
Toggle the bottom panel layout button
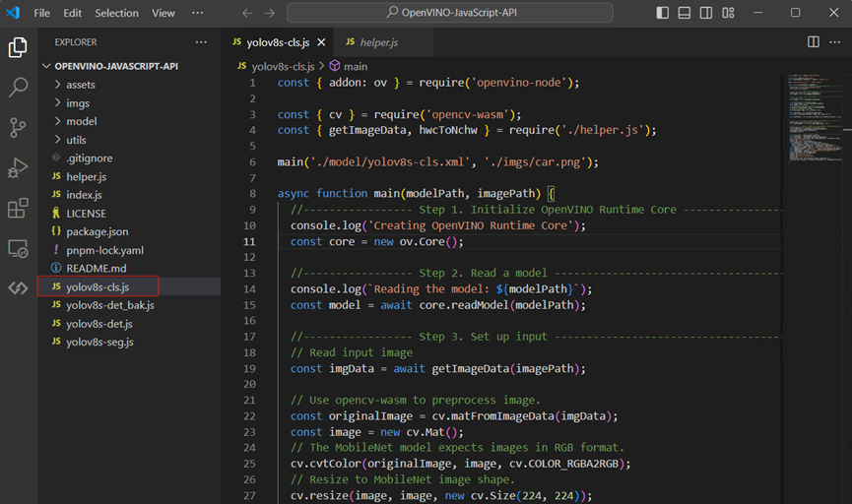coord(685,13)
